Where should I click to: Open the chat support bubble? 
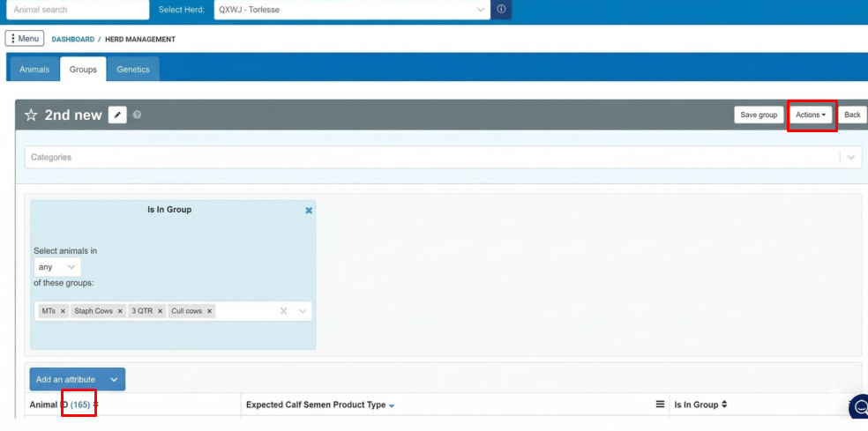859,408
